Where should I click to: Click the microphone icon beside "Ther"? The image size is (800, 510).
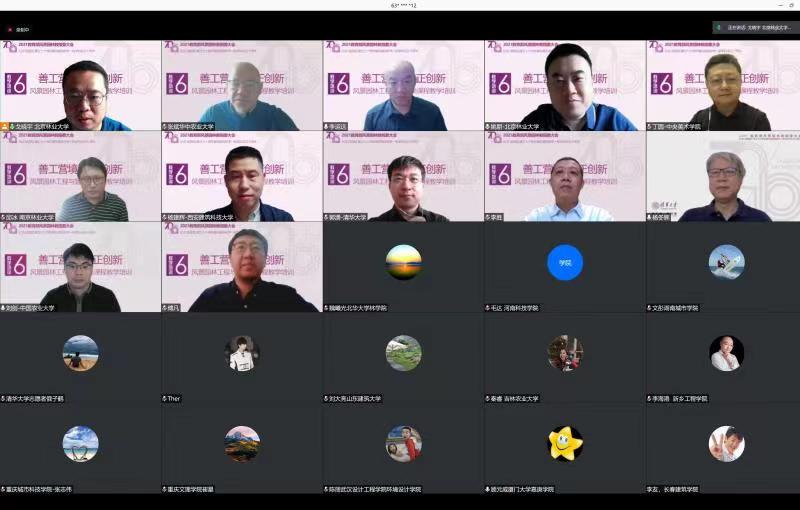pos(165,398)
